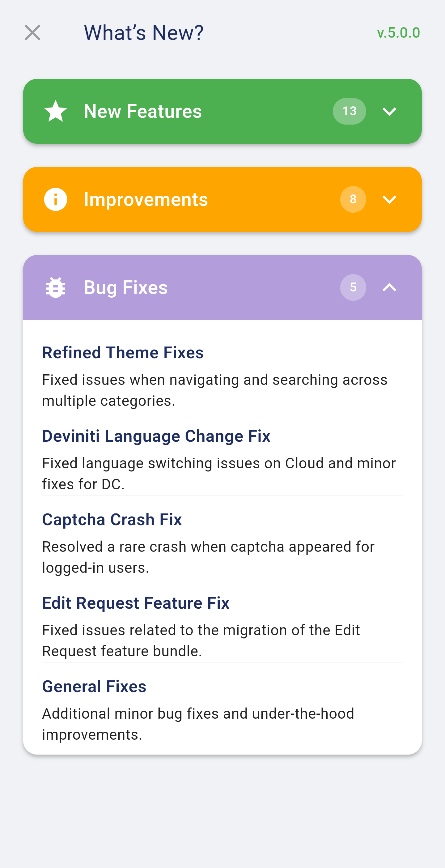Screen dimensions: 445x868
Task: Click the New Features count badge 13
Action: (349, 111)
